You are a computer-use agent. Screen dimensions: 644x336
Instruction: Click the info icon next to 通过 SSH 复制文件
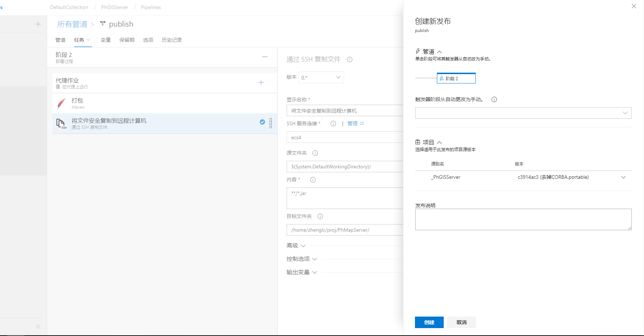point(350,60)
